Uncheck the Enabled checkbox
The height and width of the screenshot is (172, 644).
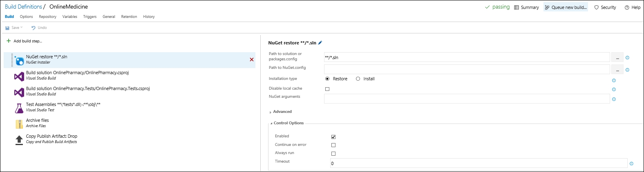[333, 137]
